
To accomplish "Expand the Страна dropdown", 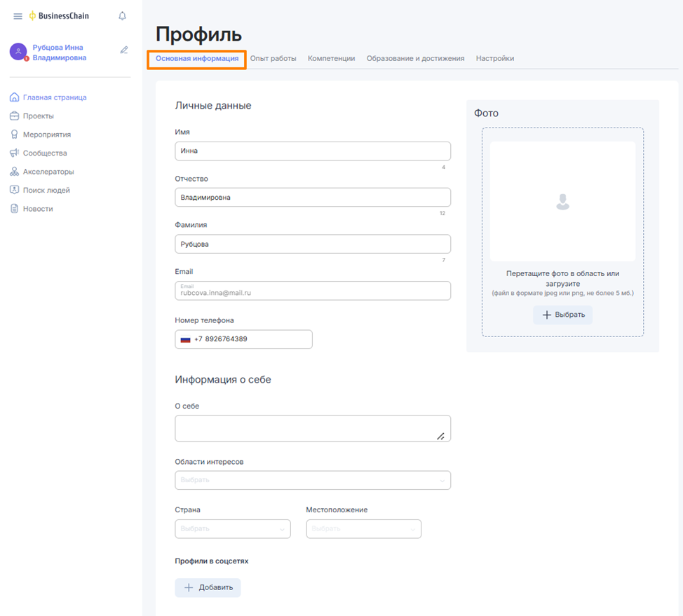I will click(x=232, y=528).
